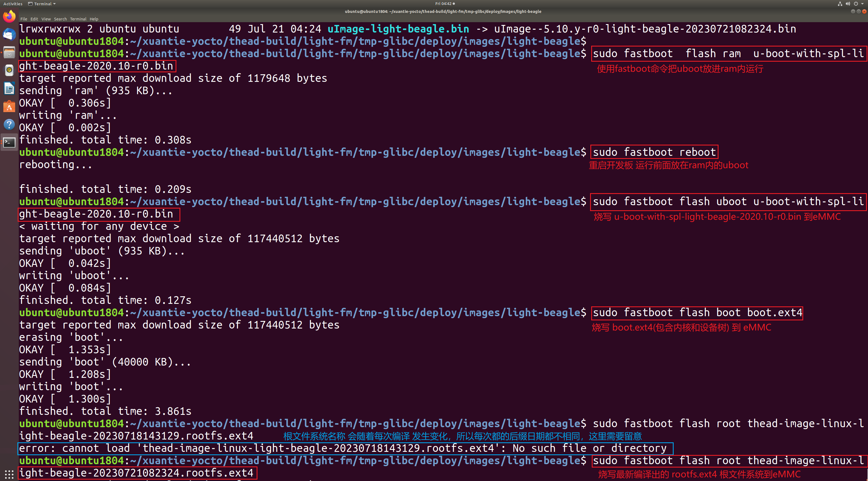868x481 pixels.
Task: Open the Search menu
Action: tap(60, 19)
